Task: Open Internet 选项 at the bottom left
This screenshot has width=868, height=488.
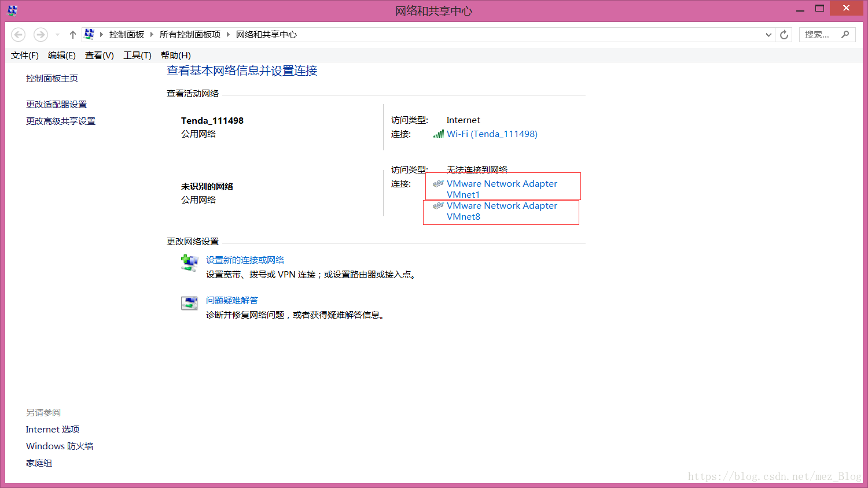Action: tap(52, 429)
